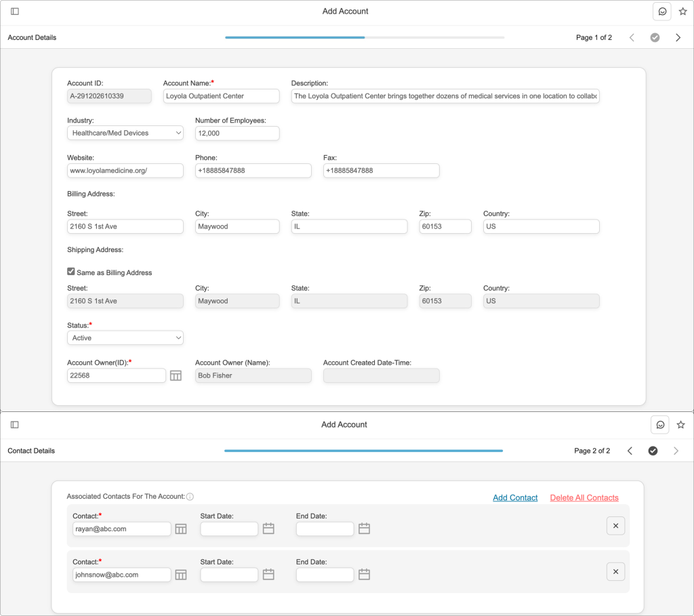The height and width of the screenshot is (616, 694).
Task: Open the Status dropdown showing Active
Action: pos(125,338)
